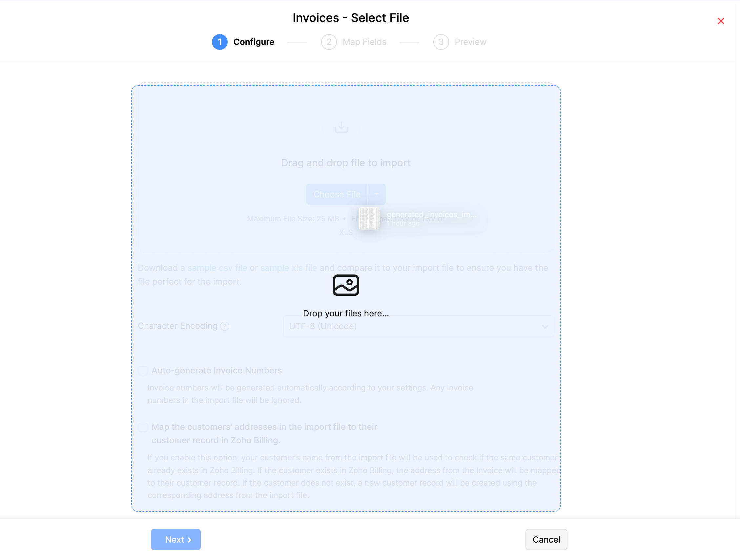Open the Choose File dropdown arrow
This screenshot has height=560, width=740.
377,194
